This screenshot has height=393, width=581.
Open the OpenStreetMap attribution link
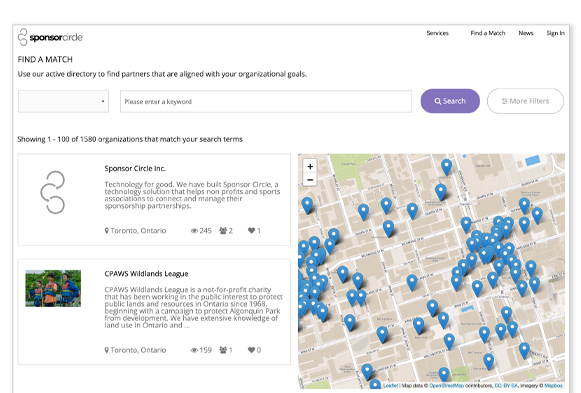tap(446, 386)
